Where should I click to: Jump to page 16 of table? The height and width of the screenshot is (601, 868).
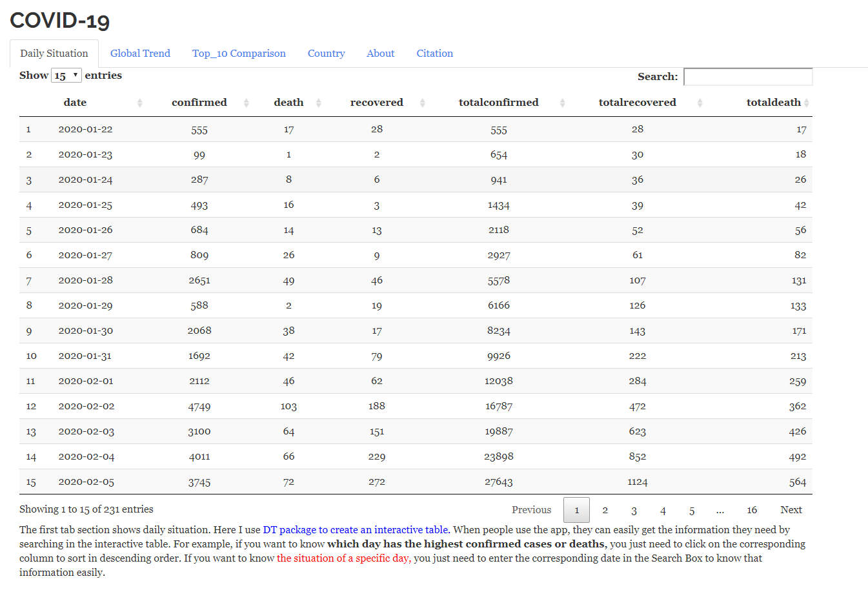752,510
